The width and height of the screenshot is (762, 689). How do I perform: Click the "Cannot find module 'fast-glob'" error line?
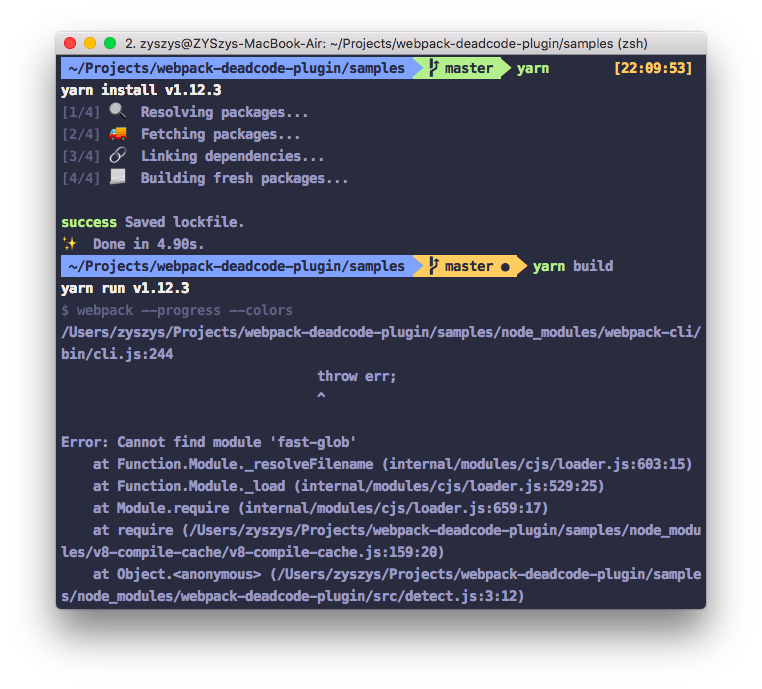coord(208,442)
